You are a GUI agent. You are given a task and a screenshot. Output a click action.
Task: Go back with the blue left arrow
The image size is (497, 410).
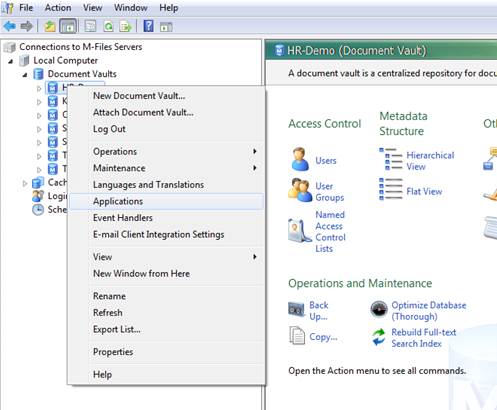[9, 26]
